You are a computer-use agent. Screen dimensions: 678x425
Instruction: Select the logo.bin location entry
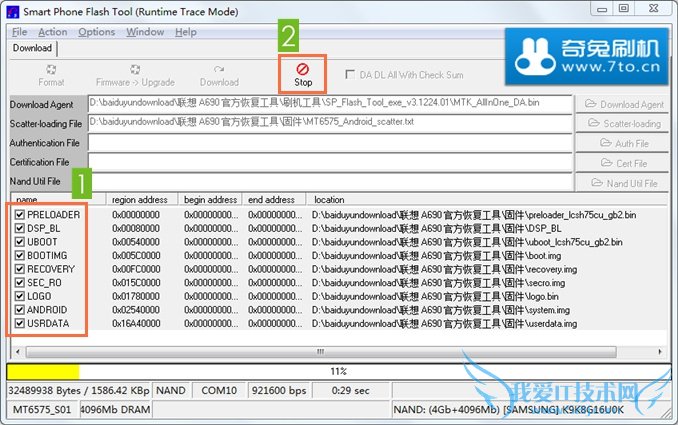pos(435,297)
